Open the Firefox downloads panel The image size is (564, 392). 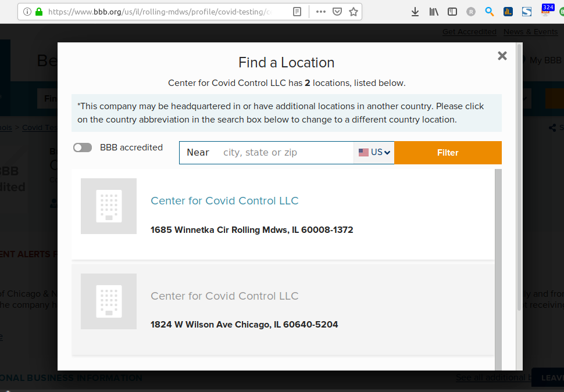pyautogui.click(x=415, y=12)
